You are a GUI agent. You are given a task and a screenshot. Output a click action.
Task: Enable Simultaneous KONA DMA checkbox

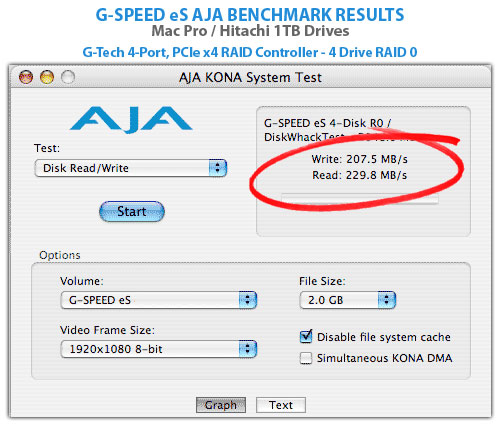[306, 358]
